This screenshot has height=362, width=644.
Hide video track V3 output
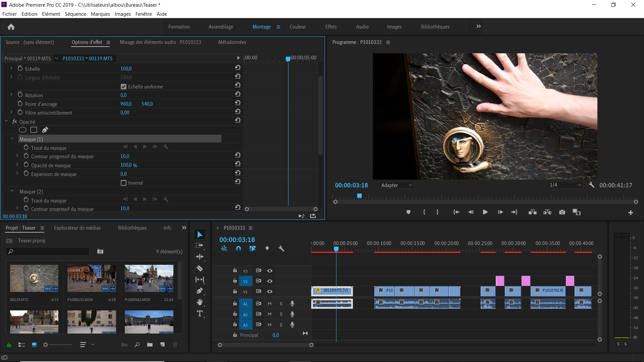click(x=270, y=271)
